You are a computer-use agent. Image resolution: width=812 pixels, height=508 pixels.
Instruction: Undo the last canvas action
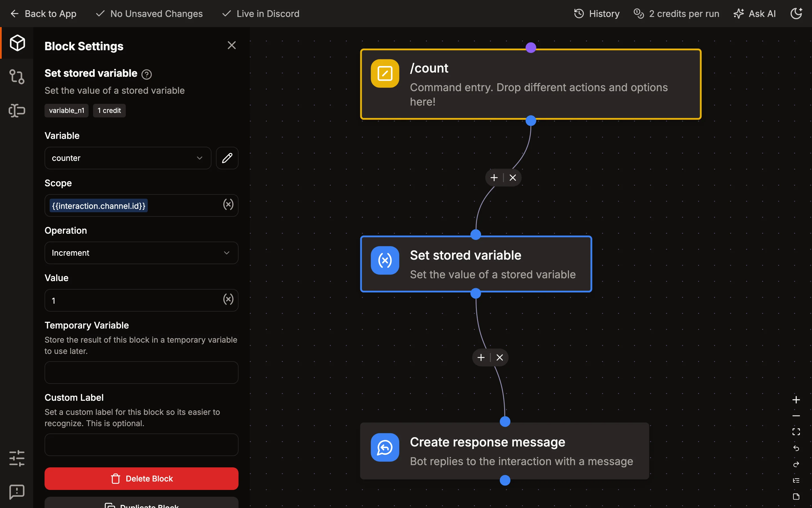796,448
